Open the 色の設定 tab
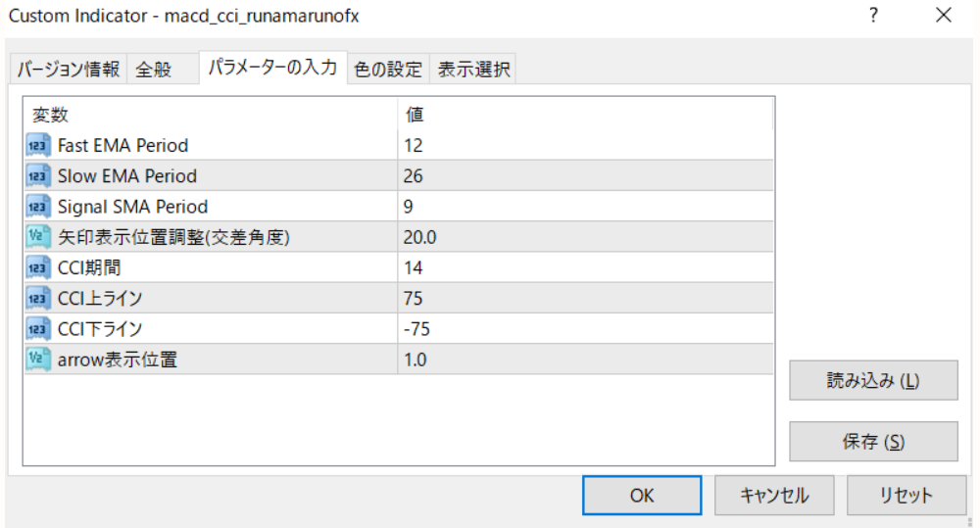The image size is (980, 528). (x=388, y=70)
